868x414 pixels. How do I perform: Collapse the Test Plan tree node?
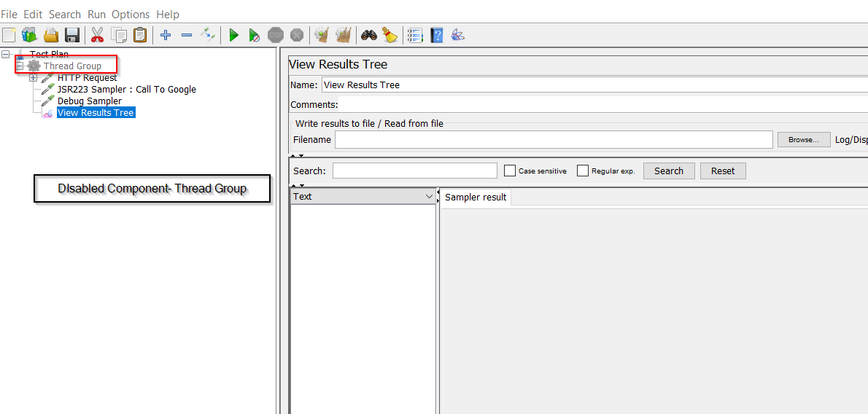point(6,54)
